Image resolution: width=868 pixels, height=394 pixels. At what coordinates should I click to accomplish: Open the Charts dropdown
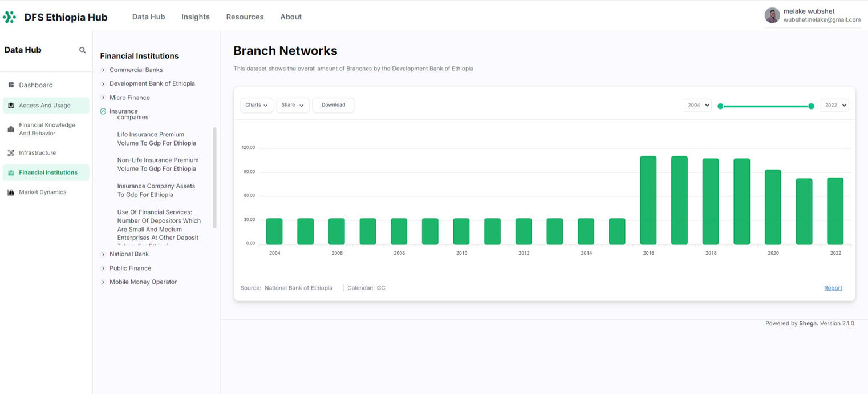click(x=256, y=105)
